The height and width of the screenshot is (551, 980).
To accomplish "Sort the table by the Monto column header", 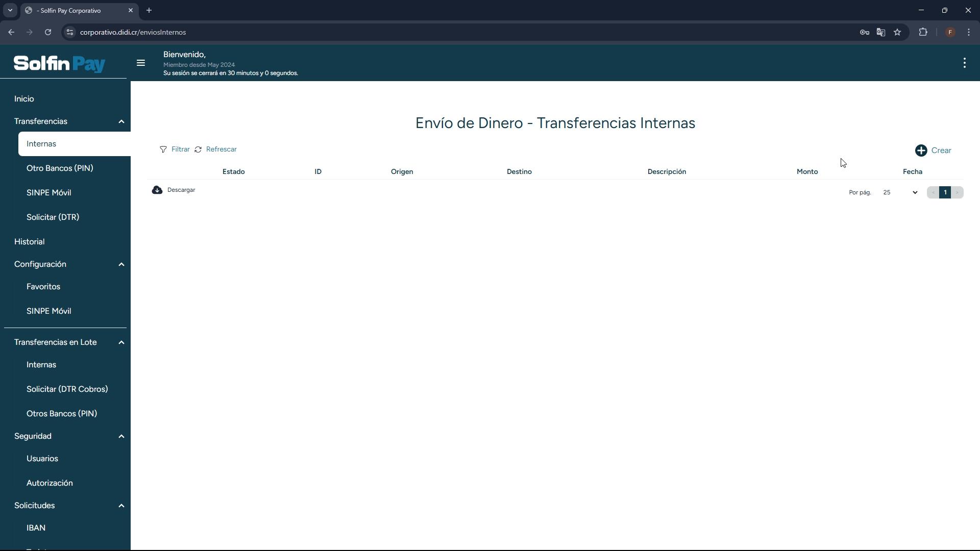I will coord(807,172).
